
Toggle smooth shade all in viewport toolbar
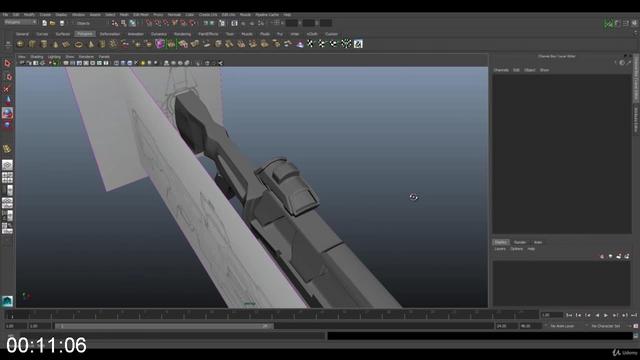tap(123, 63)
